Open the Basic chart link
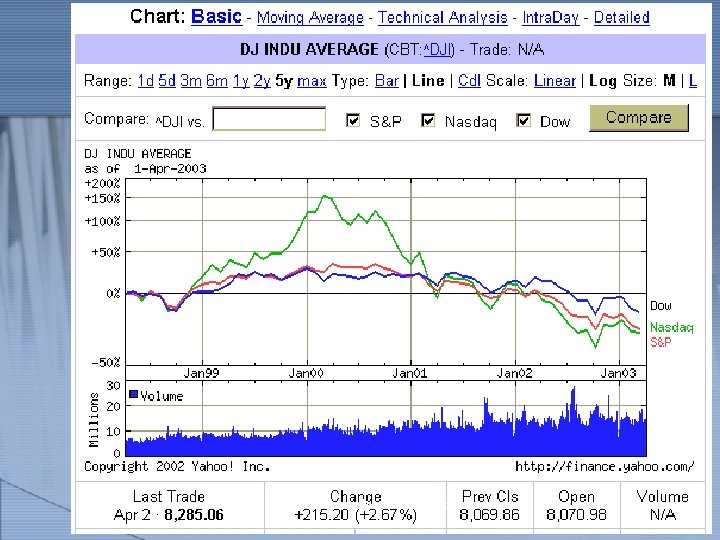This screenshot has height=540, width=720. pyautogui.click(x=217, y=17)
